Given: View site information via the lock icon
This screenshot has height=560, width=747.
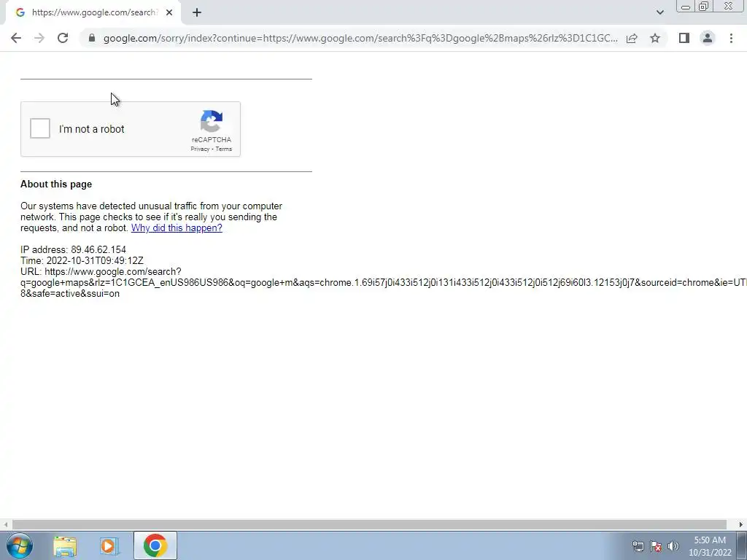Looking at the screenshot, I should [92, 38].
